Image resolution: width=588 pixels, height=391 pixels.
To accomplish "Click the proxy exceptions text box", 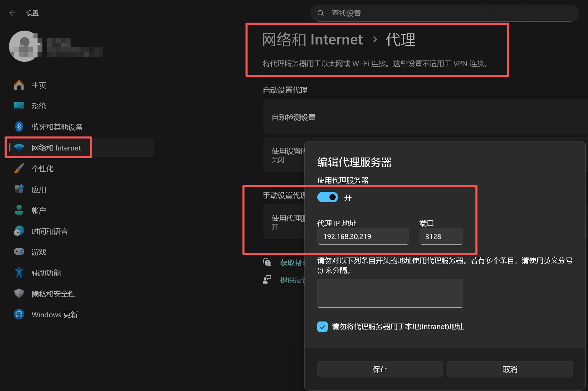I will point(390,293).
